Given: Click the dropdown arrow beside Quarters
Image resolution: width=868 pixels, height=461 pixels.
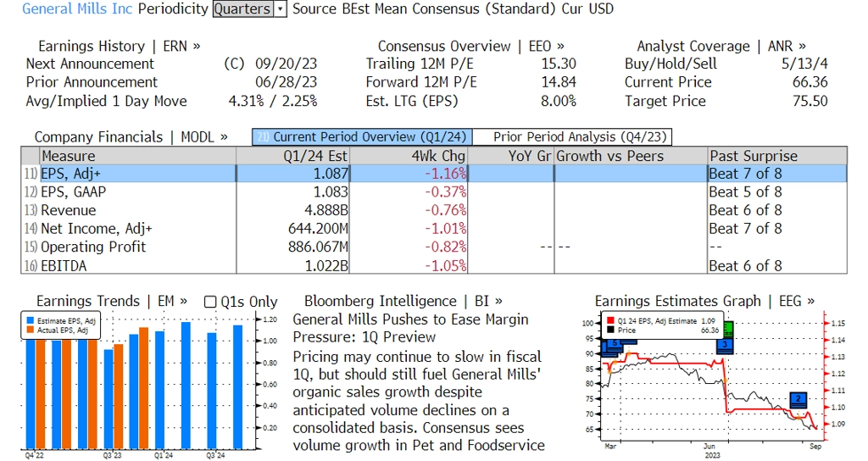Looking at the screenshot, I should [281, 9].
